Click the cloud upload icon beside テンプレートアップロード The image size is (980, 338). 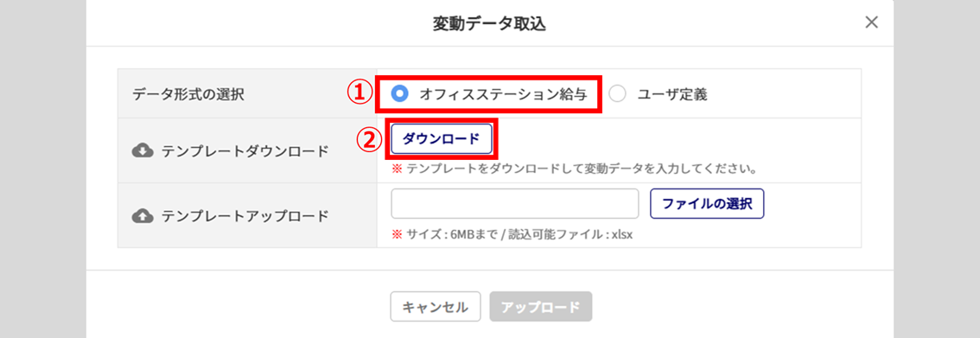[x=143, y=216]
